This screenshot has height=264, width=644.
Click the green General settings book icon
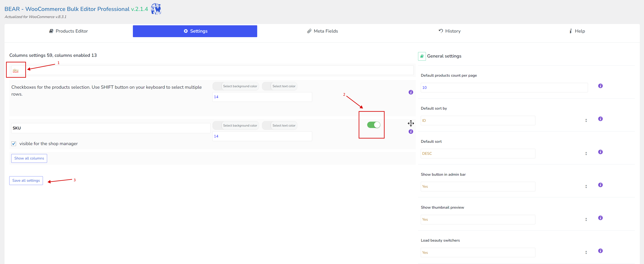coord(422,56)
